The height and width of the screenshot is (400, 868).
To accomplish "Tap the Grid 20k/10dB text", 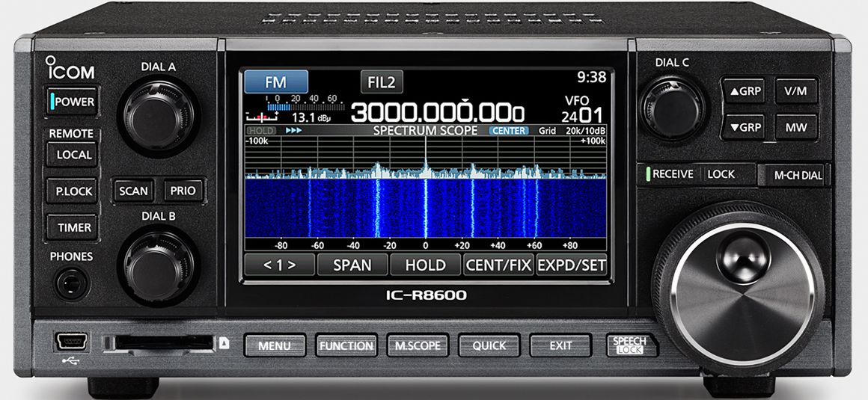I will (571, 131).
